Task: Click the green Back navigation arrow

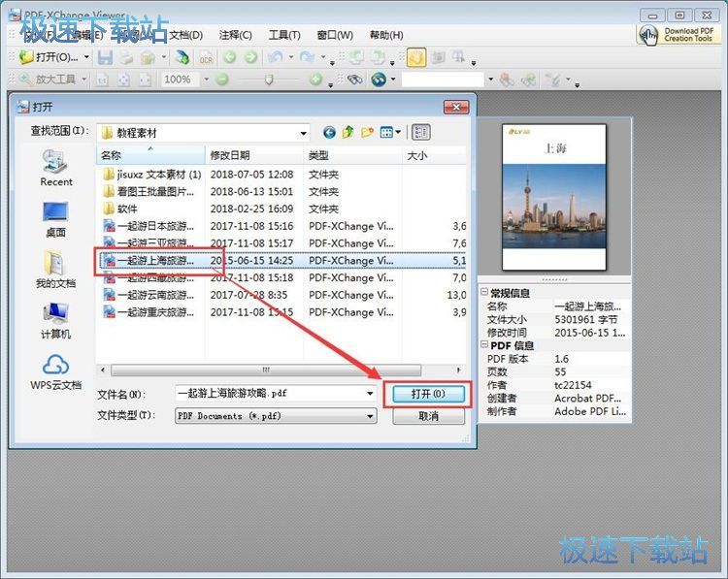Action: [x=229, y=57]
